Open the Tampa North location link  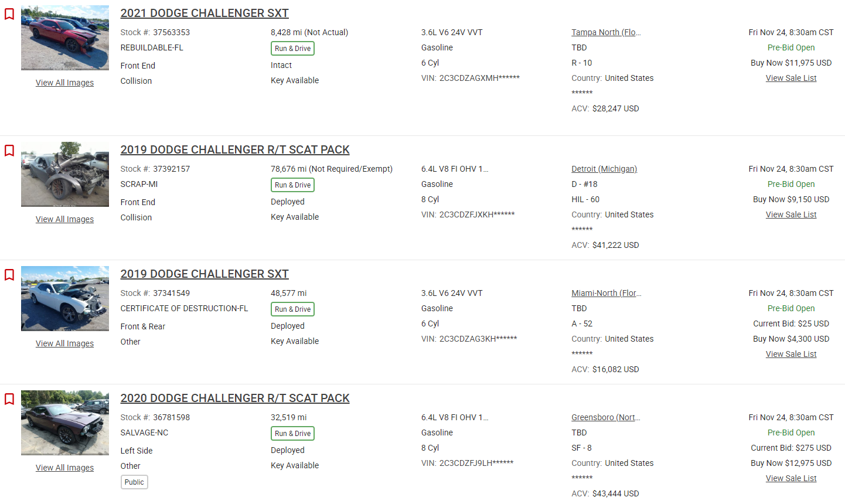coord(606,32)
